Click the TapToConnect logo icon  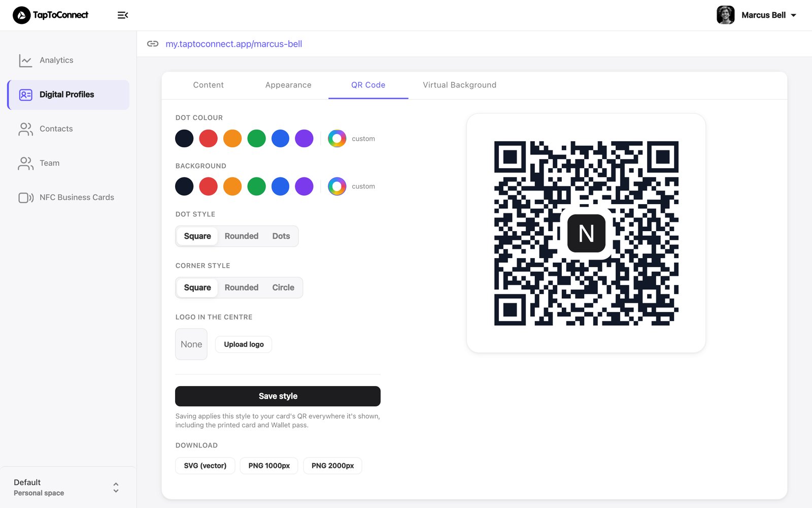click(x=21, y=15)
